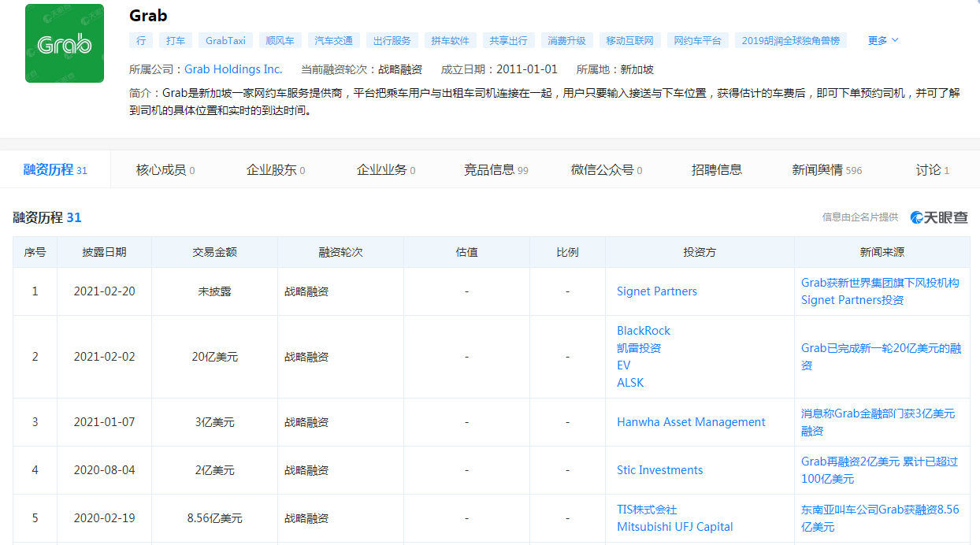Click the 天眼查 logo icon

click(x=939, y=217)
